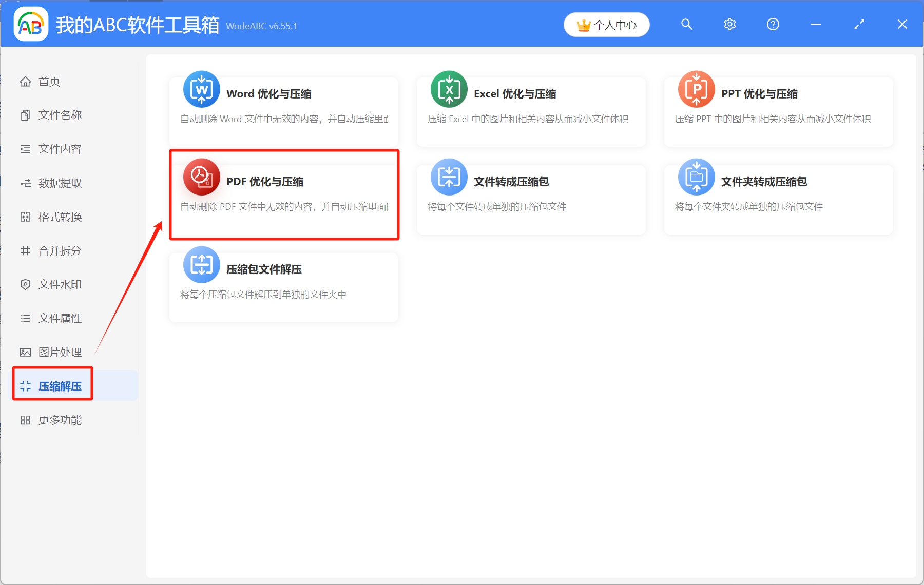This screenshot has height=585, width=924.
Task: Open the PPT 优化与压缩 tool icon
Action: pos(696,89)
